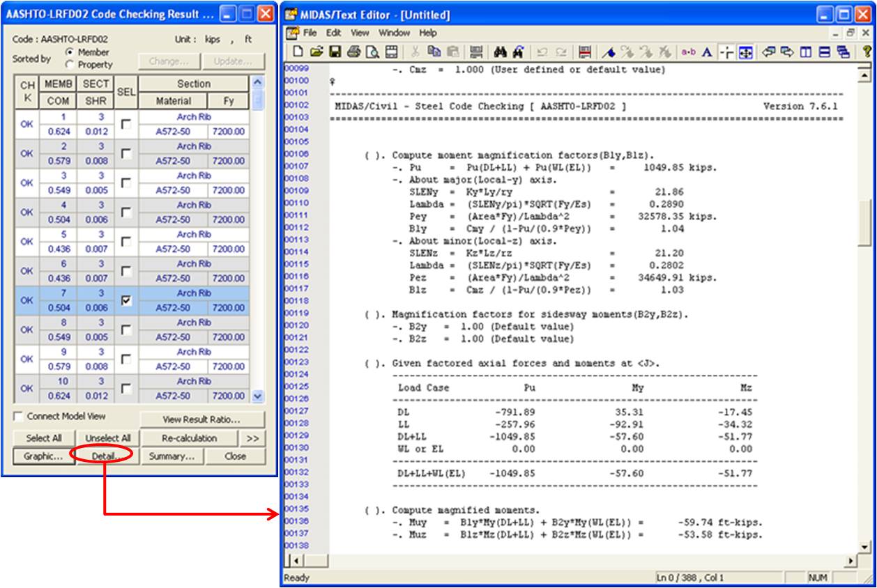Uncheck the SEL box for member 7
Viewport: 877px width, 588px height.
pos(125,300)
